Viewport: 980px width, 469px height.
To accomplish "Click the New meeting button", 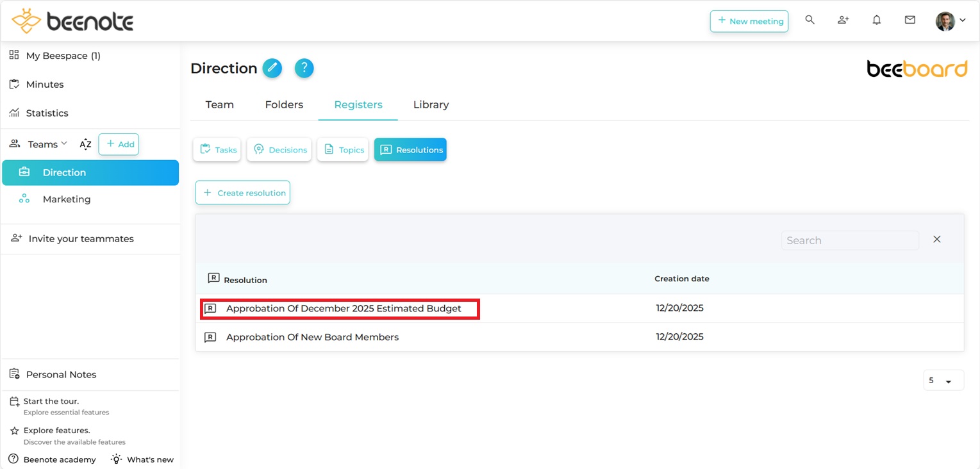I will 749,21.
